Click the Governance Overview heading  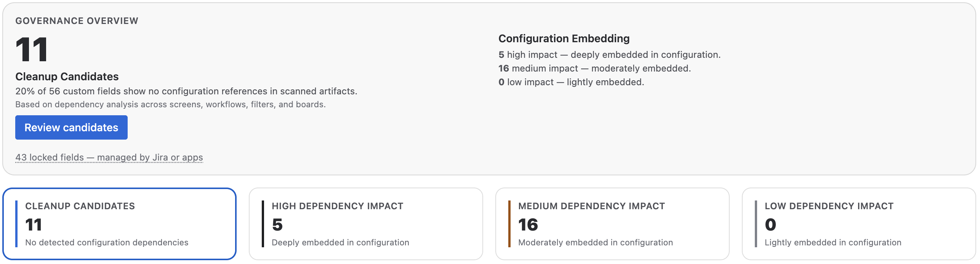pos(76,21)
